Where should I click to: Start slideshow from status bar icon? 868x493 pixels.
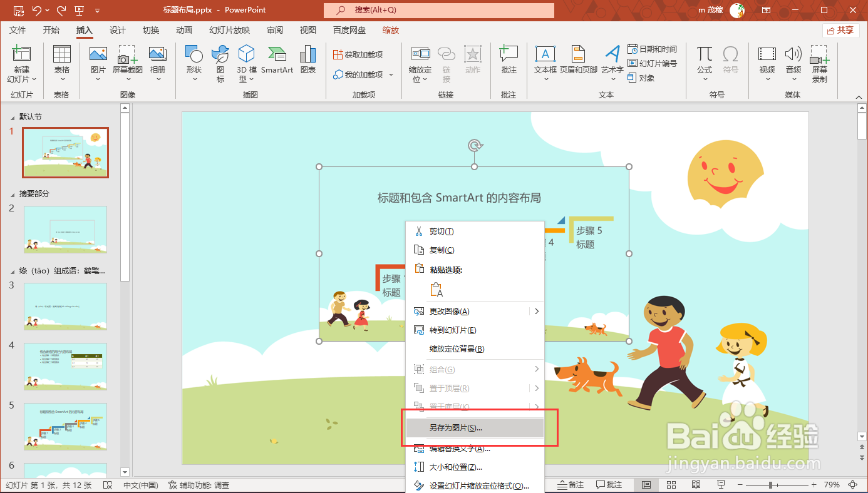pyautogui.click(x=721, y=485)
